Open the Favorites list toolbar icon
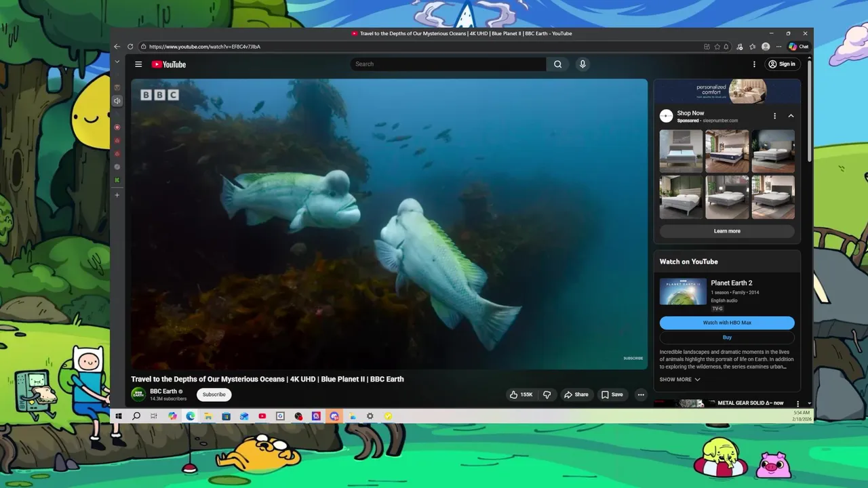Viewport: 868px width, 488px height. tap(753, 47)
